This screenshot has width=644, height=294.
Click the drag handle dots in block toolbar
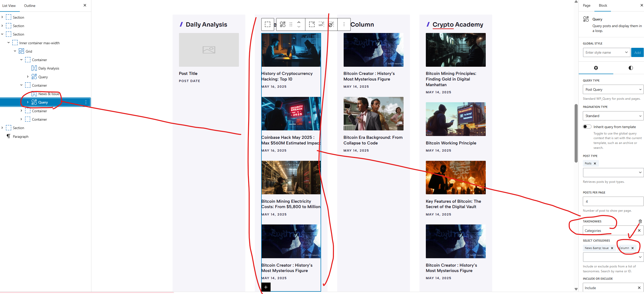point(291,25)
